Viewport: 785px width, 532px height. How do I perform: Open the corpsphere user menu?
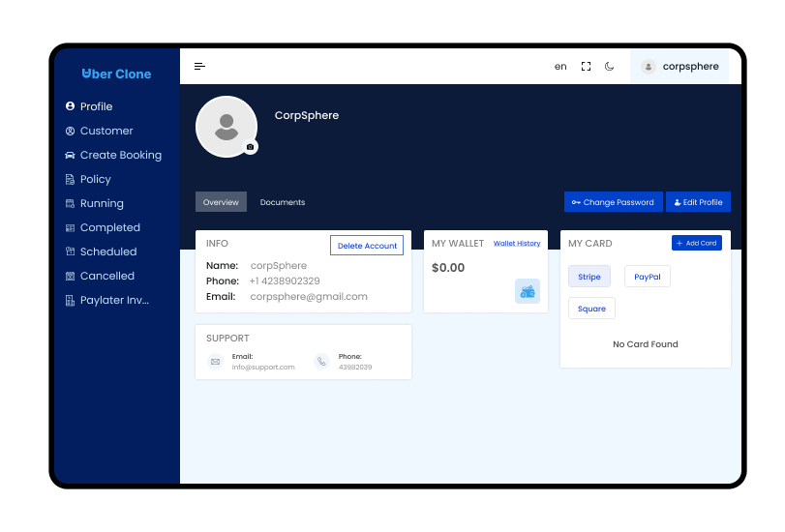pos(680,67)
